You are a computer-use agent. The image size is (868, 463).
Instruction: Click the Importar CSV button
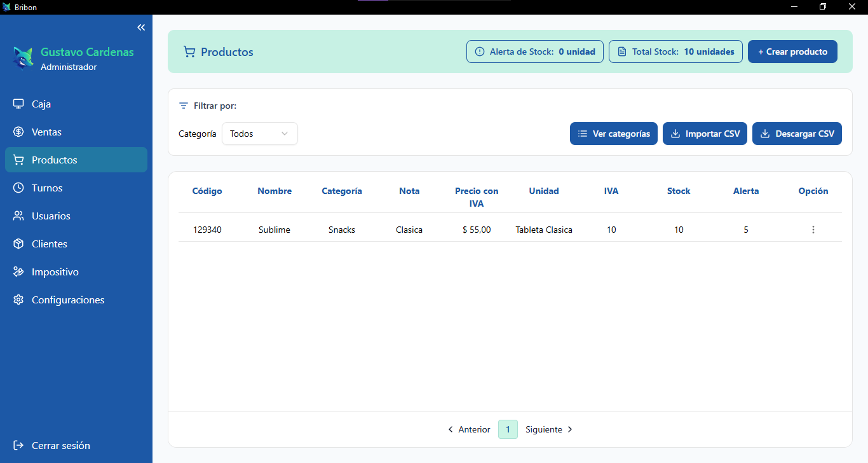(x=705, y=134)
